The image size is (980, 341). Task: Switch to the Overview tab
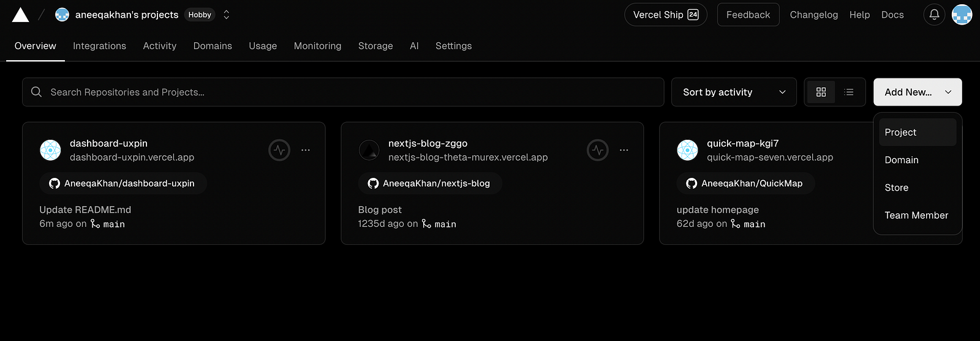click(x=36, y=46)
